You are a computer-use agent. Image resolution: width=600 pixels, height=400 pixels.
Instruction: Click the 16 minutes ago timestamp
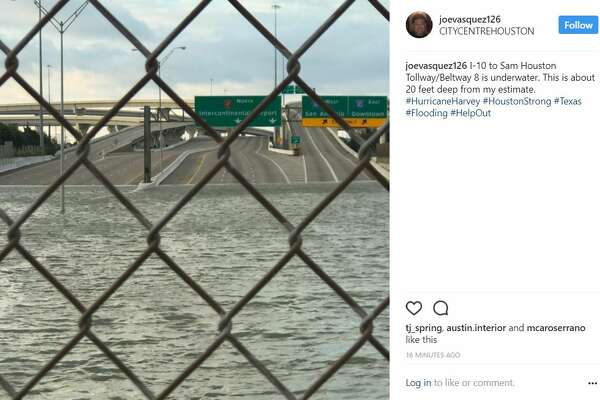(x=433, y=355)
